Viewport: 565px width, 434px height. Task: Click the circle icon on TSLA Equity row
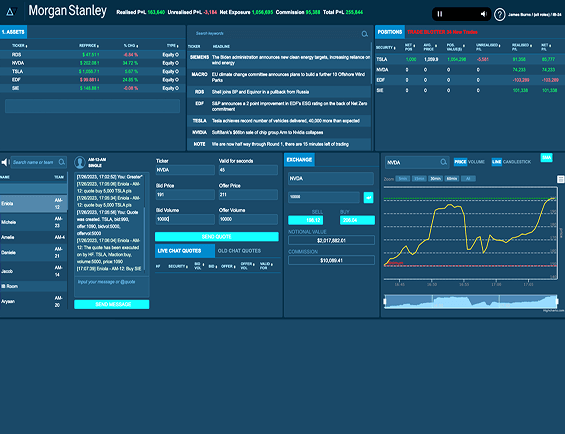(177, 71)
